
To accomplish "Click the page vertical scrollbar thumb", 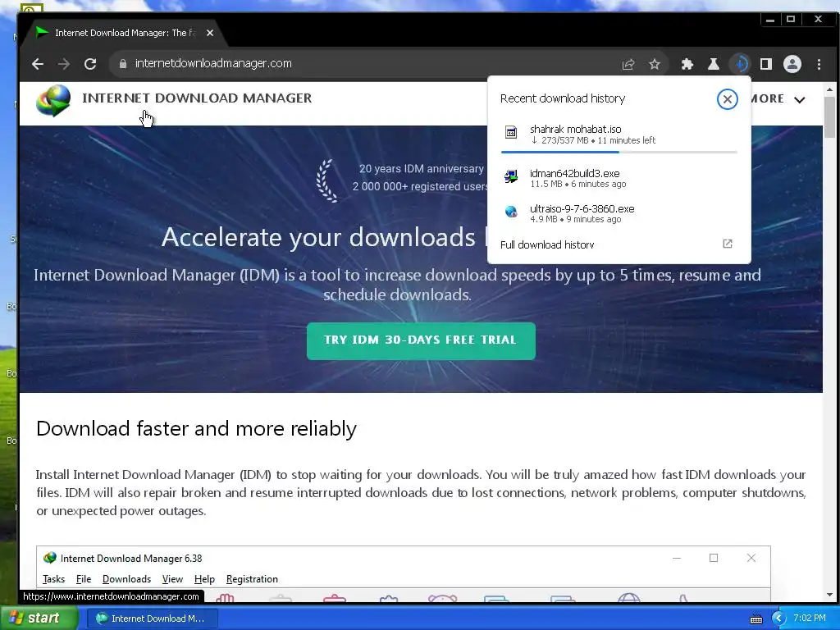I will 830,116.
